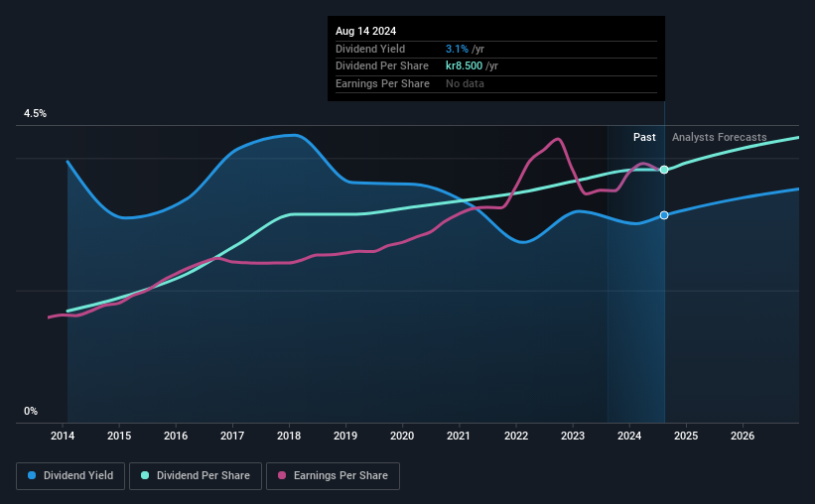Click the 2026 x-axis label
815x504 pixels.
(743, 436)
